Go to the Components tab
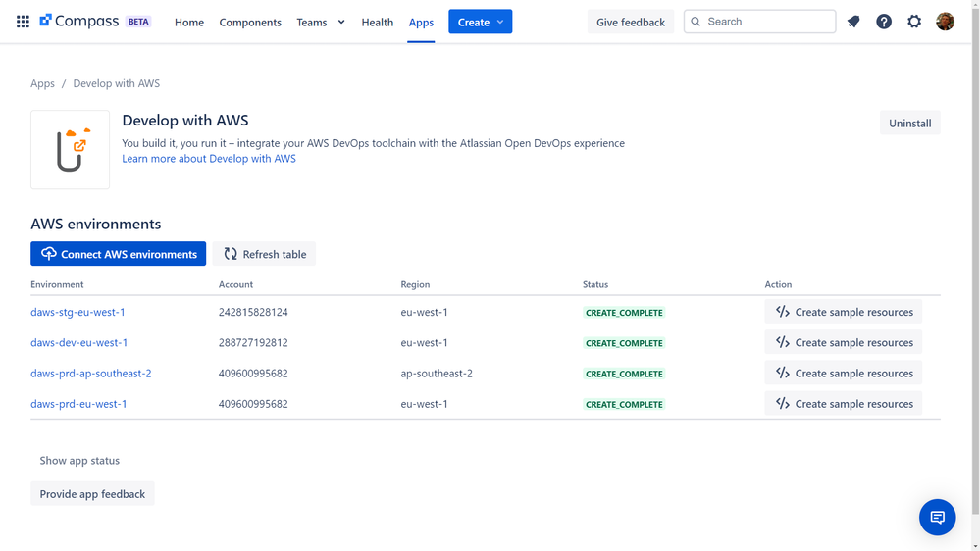Screen dimensions: 980x551 click(x=250, y=22)
